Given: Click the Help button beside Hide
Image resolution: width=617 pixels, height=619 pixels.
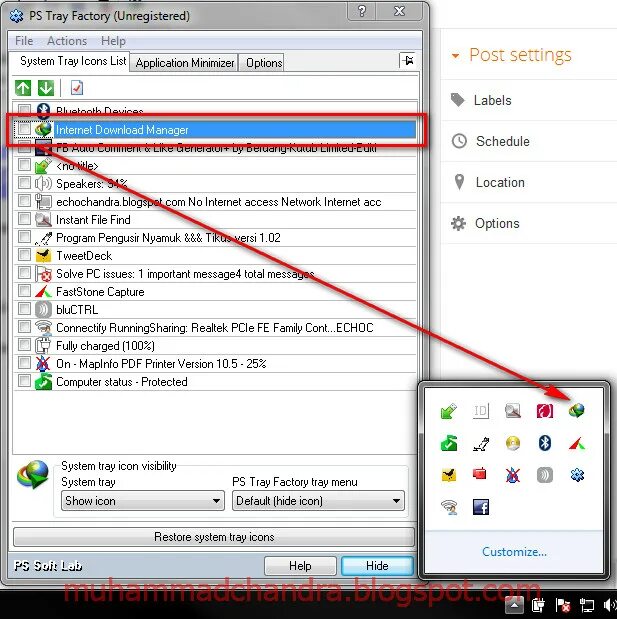Looking at the screenshot, I should 300,566.
